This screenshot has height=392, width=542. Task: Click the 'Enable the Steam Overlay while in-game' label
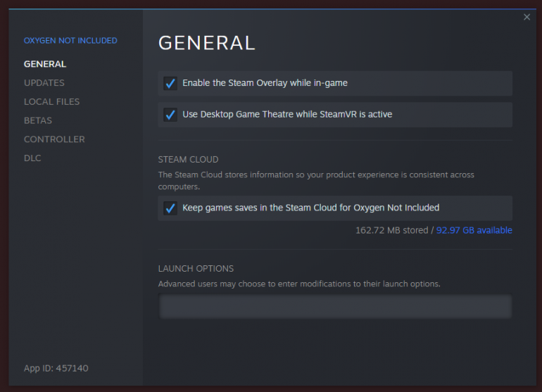pyautogui.click(x=265, y=83)
